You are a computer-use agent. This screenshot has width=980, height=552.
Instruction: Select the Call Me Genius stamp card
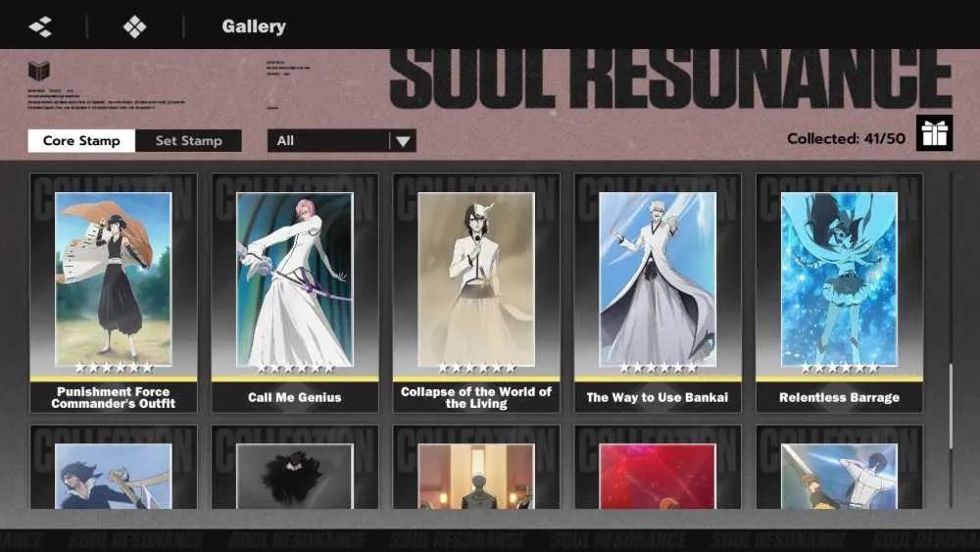click(x=294, y=293)
